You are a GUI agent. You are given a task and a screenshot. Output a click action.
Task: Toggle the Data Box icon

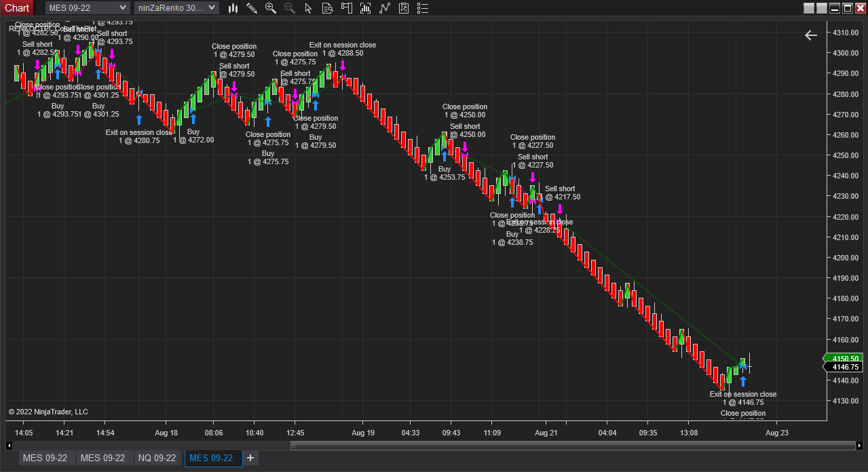point(328,8)
